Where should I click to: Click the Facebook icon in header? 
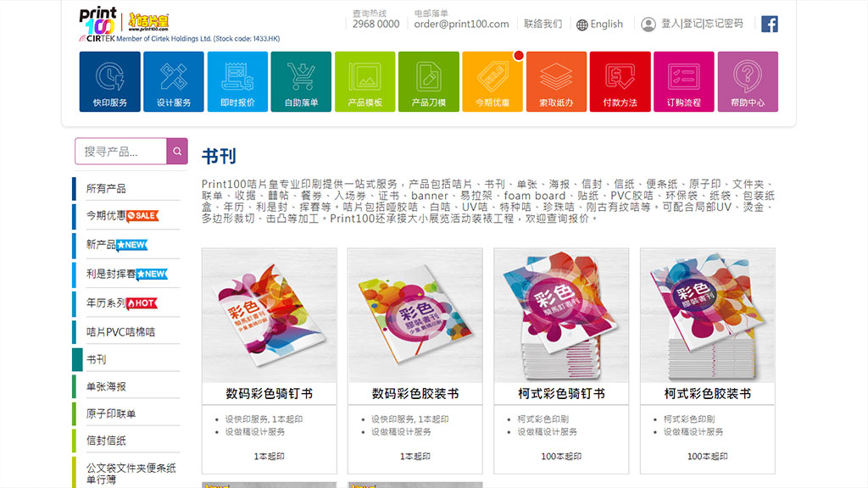pos(769,24)
